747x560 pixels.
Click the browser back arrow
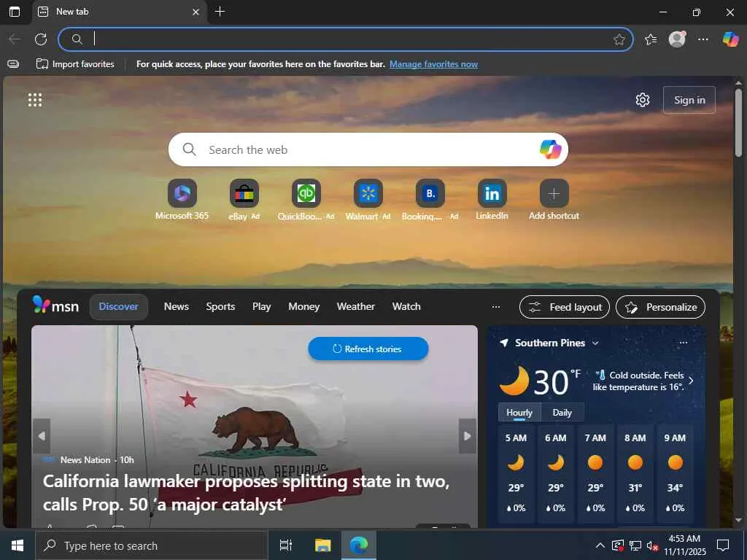15,39
